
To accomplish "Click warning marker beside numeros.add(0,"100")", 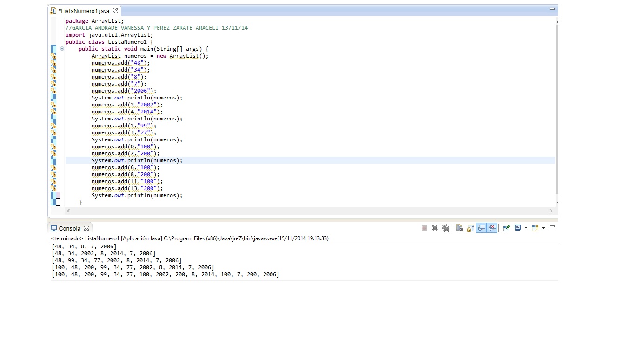I will point(53,146).
